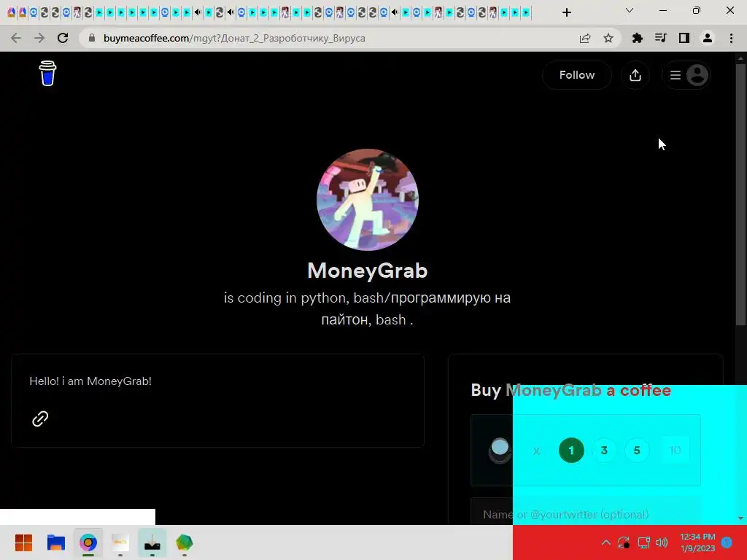Click the page vertical scrollbar thumb
The image size is (747, 560).
coord(740,194)
